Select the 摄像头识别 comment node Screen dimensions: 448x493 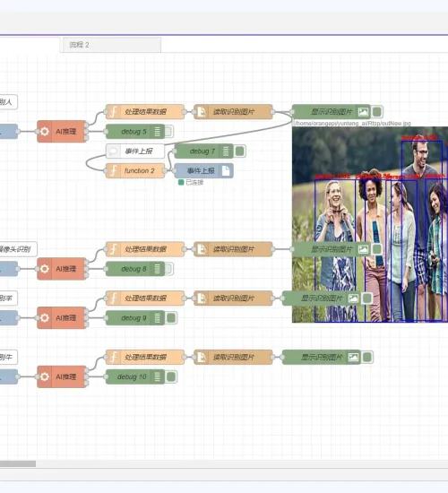18,249
